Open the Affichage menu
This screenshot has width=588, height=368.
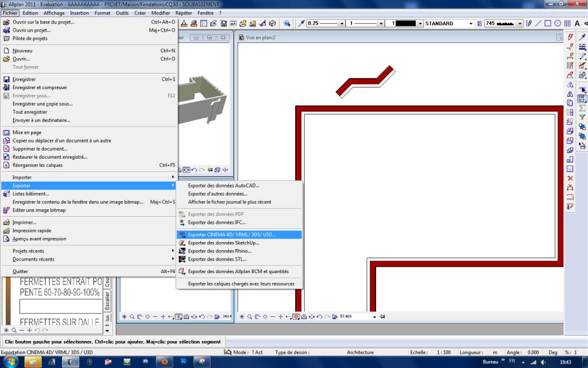click(54, 13)
